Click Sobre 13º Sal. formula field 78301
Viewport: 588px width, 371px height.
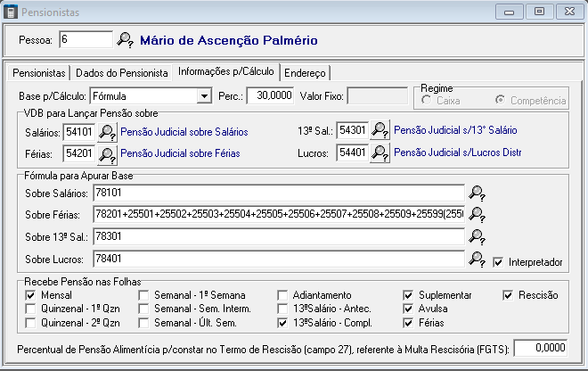(x=279, y=236)
